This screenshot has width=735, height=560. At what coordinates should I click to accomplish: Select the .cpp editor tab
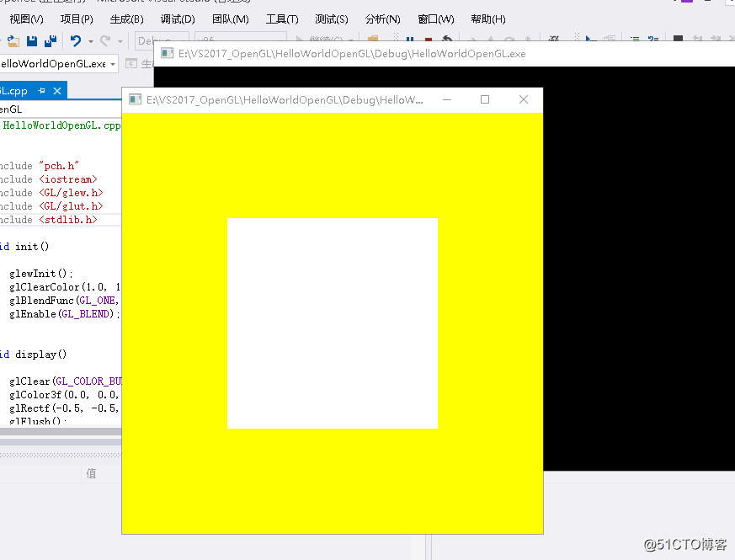click(x=14, y=91)
